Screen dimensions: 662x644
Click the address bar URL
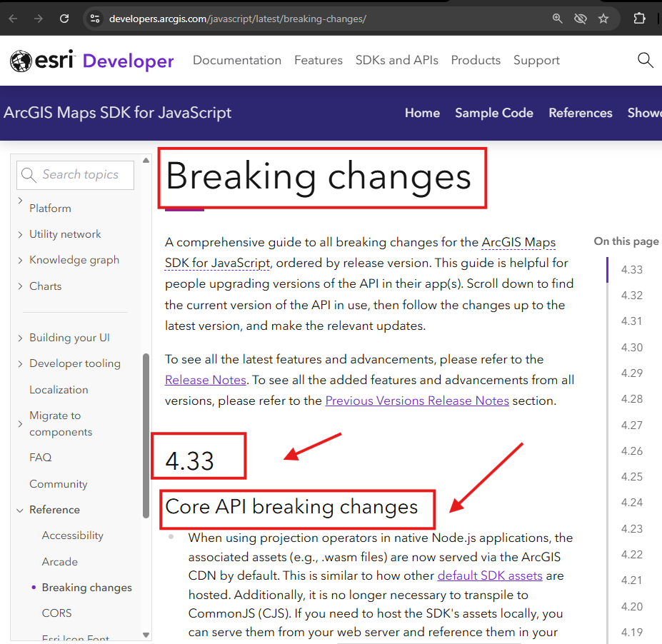point(237,19)
